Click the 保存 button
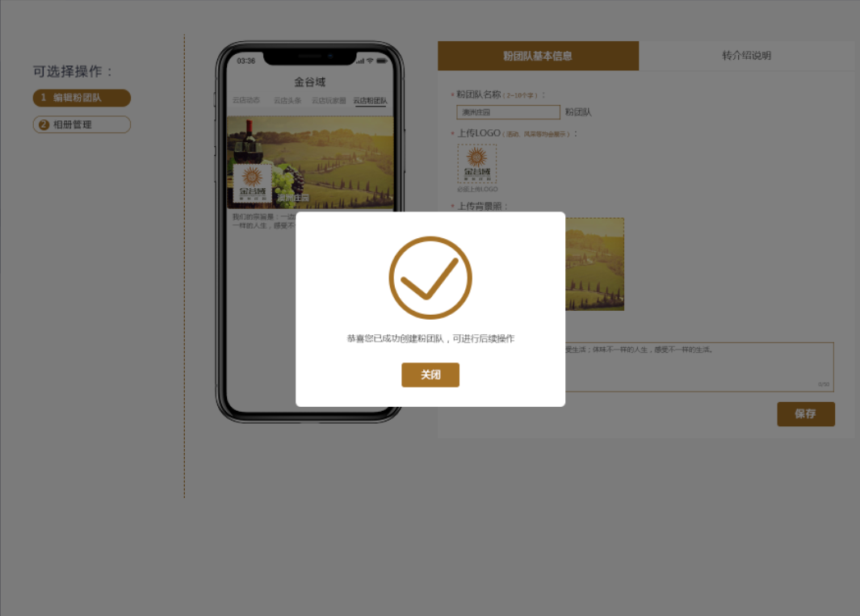Viewport: 860px width, 616px height. (x=806, y=413)
